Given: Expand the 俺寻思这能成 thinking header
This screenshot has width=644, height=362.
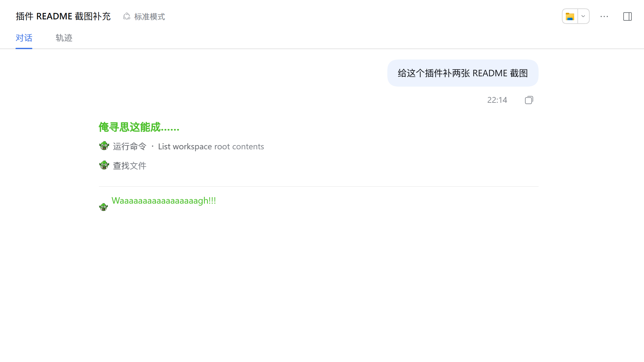Looking at the screenshot, I should pyautogui.click(x=139, y=127).
